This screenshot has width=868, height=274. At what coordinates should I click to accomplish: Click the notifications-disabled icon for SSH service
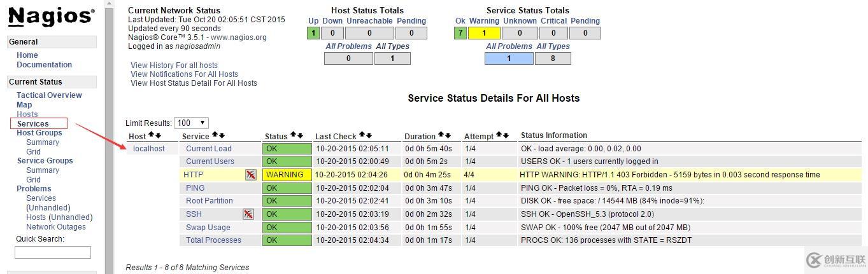(248, 214)
